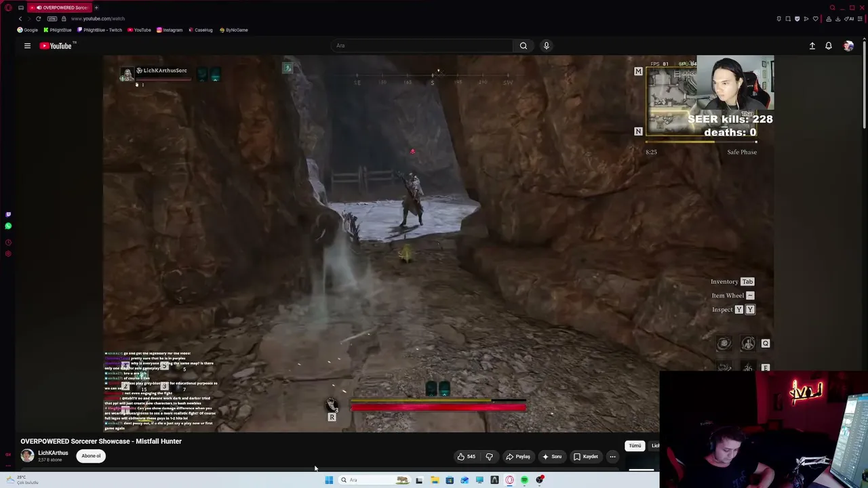Open the Instagram bookmark

170,30
